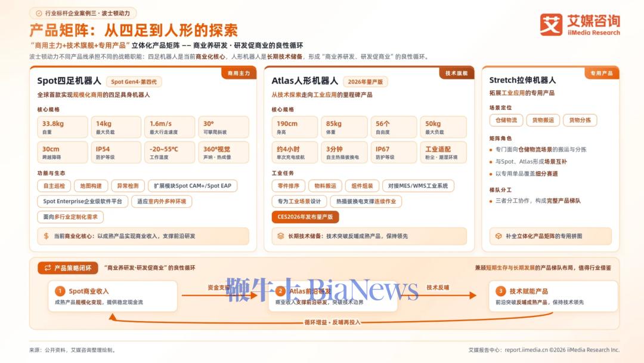Click the 30cm obstacle spec card
Screen dimensions: 644x363
click(x=63, y=152)
